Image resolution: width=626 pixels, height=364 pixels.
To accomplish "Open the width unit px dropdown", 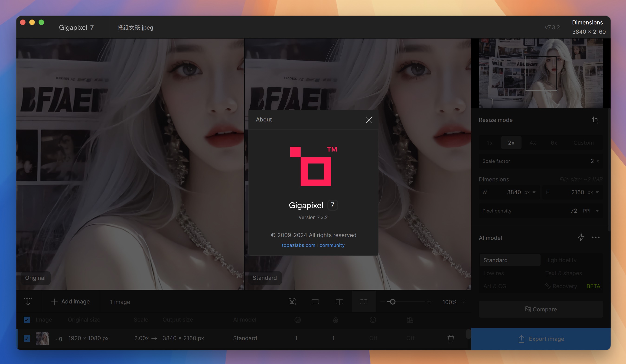I will [530, 192].
